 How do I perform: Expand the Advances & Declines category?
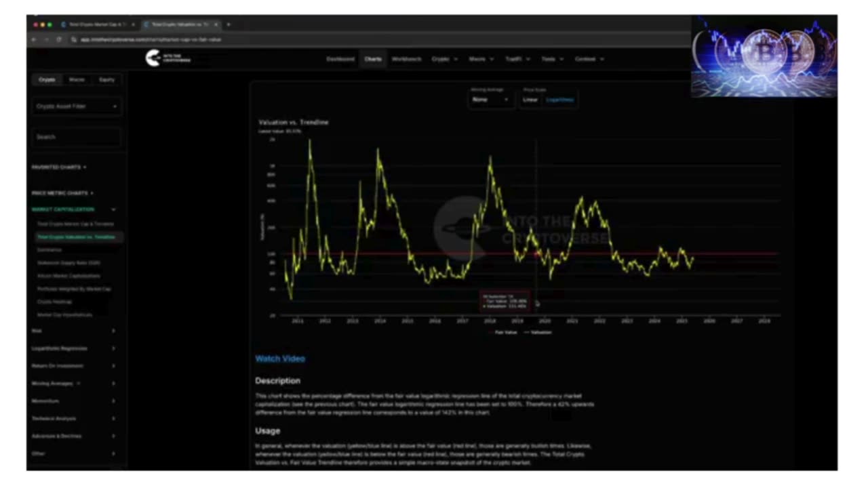pyautogui.click(x=74, y=436)
